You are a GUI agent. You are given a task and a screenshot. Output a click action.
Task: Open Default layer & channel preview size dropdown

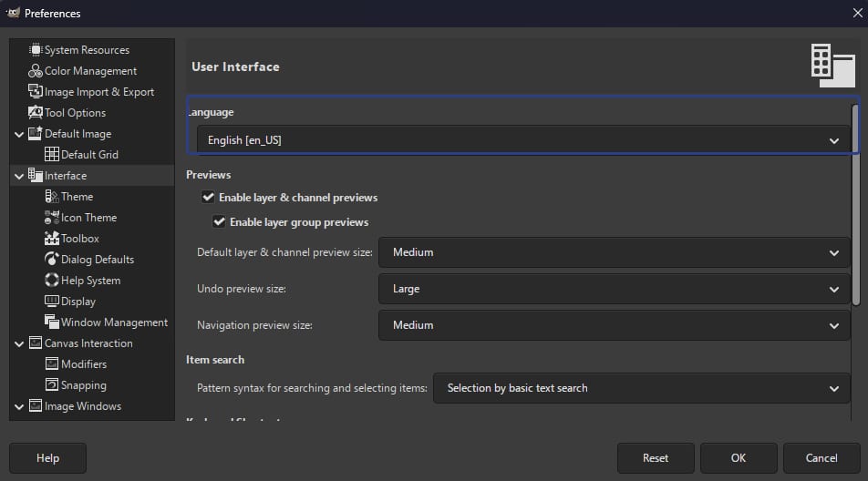pyautogui.click(x=614, y=252)
